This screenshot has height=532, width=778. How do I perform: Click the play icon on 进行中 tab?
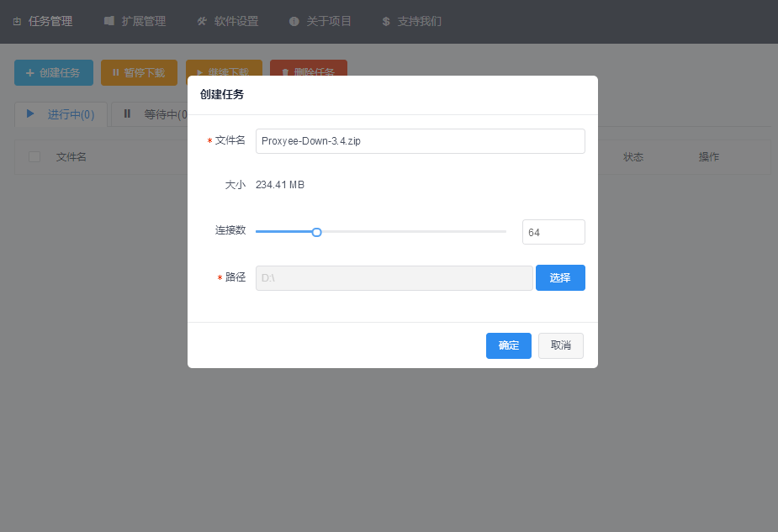[x=31, y=114]
